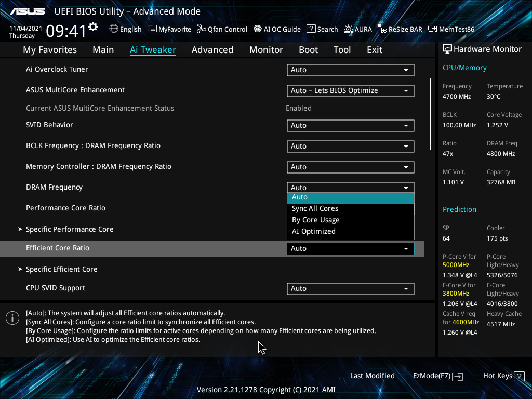Viewport: 532px width, 399px height.
Task: Open the Tool tab
Action: point(342,50)
